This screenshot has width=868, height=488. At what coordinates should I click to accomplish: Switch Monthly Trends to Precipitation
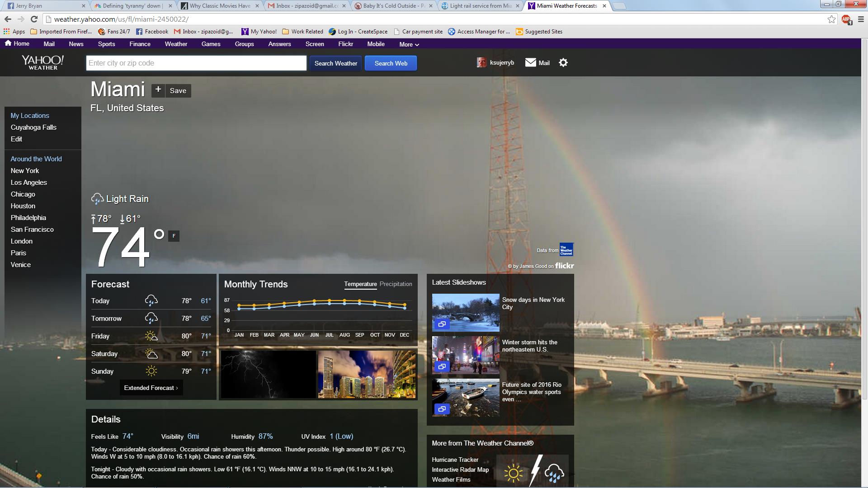click(396, 284)
